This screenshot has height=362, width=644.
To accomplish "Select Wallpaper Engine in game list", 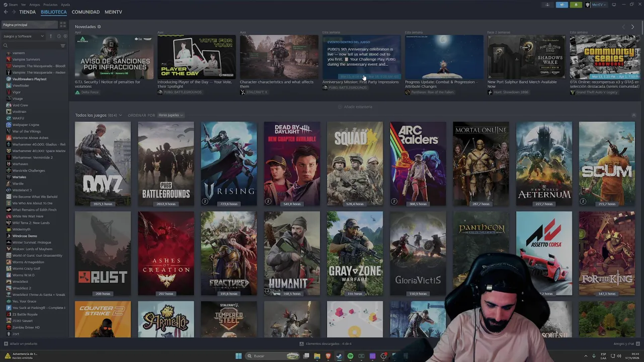I will (26, 125).
